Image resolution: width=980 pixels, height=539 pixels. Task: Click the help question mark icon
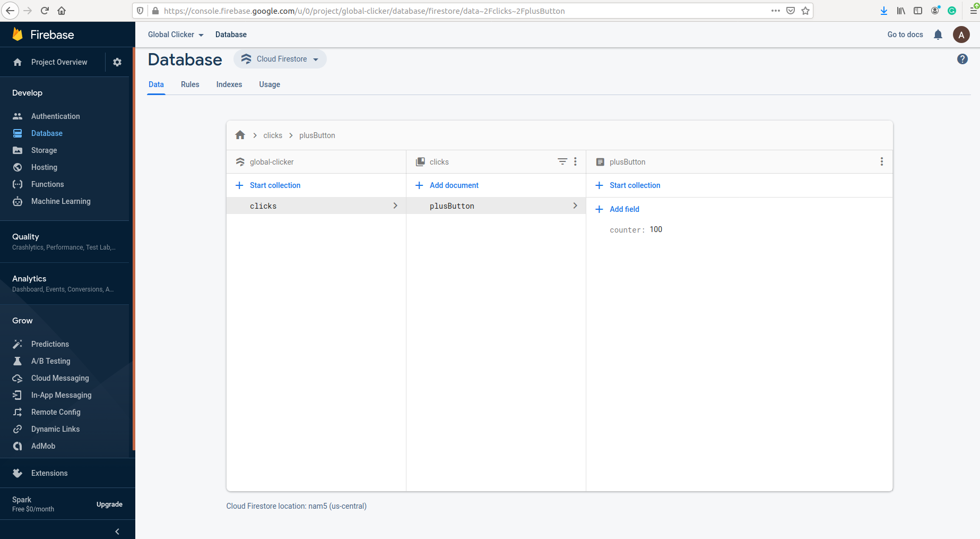click(x=962, y=59)
